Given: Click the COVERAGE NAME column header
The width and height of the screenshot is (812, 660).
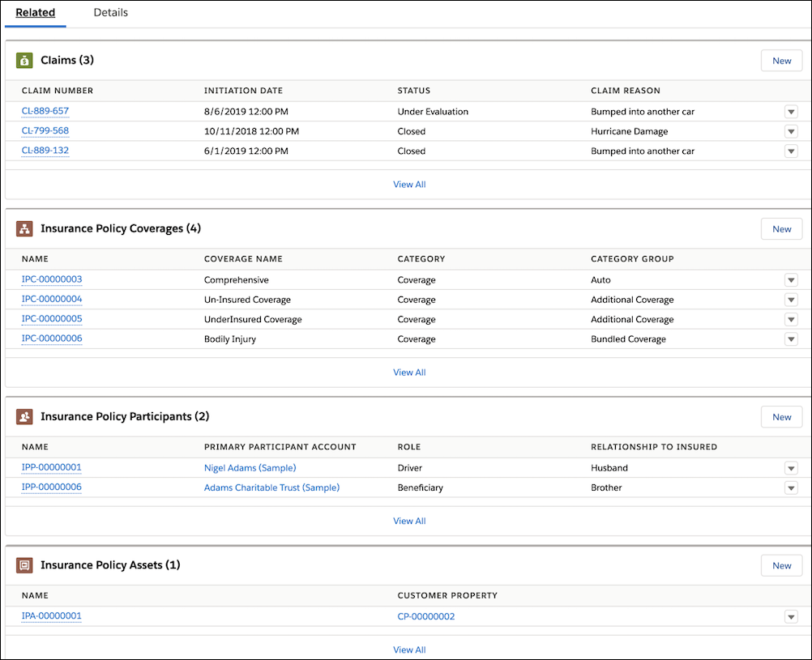Looking at the screenshot, I should tap(243, 259).
